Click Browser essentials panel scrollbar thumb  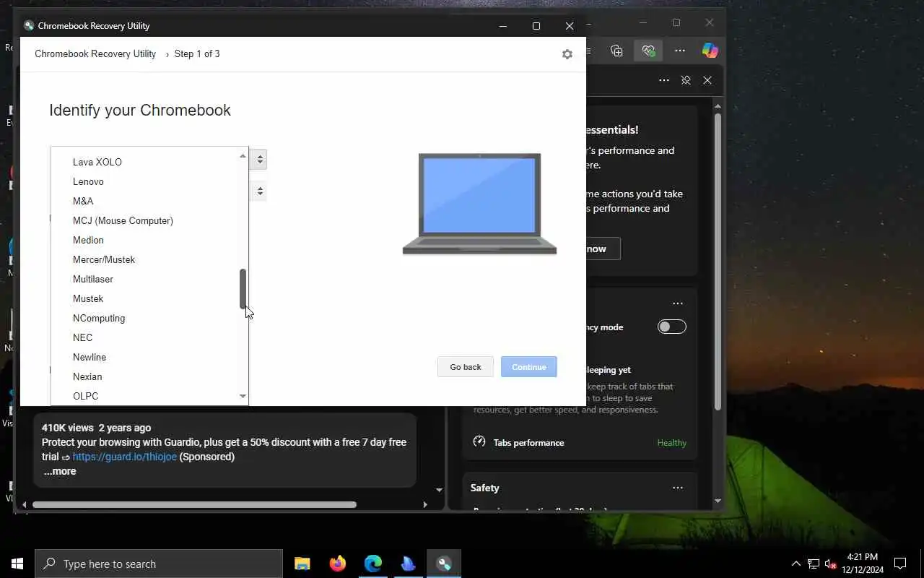click(718, 262)
